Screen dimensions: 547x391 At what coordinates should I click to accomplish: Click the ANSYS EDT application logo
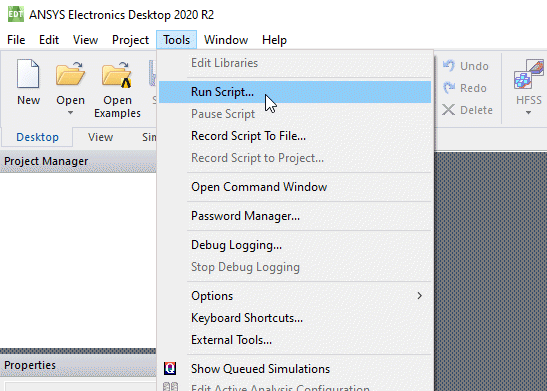[x=16, y=14]
